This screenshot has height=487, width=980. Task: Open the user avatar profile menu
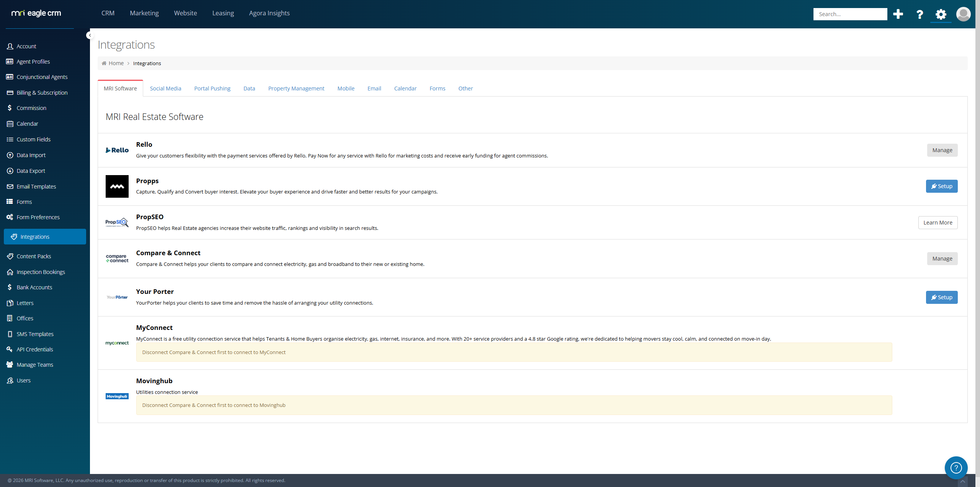tap(963, 14)
